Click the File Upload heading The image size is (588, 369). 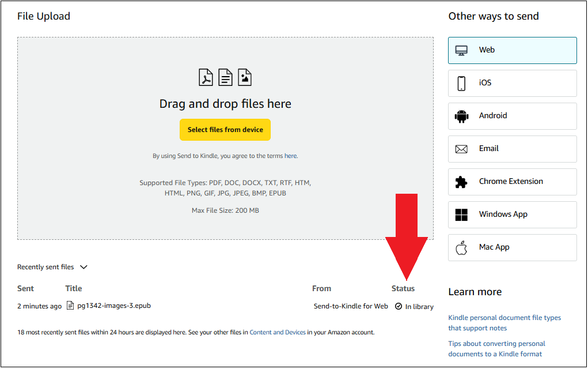pyautogui.click(x=44, y=16)
